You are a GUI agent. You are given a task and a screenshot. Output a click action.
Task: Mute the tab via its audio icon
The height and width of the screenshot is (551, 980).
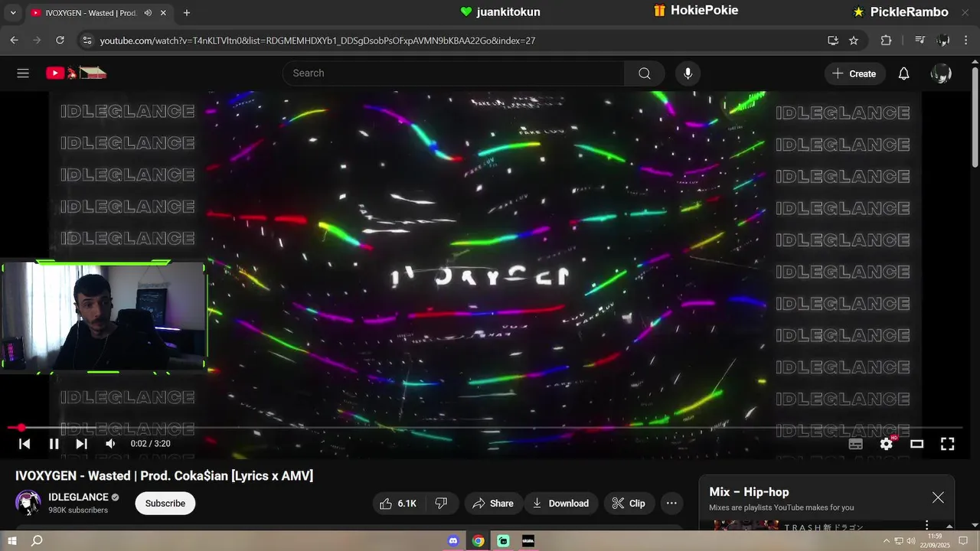pyautogui.click(x=148, y=13)
